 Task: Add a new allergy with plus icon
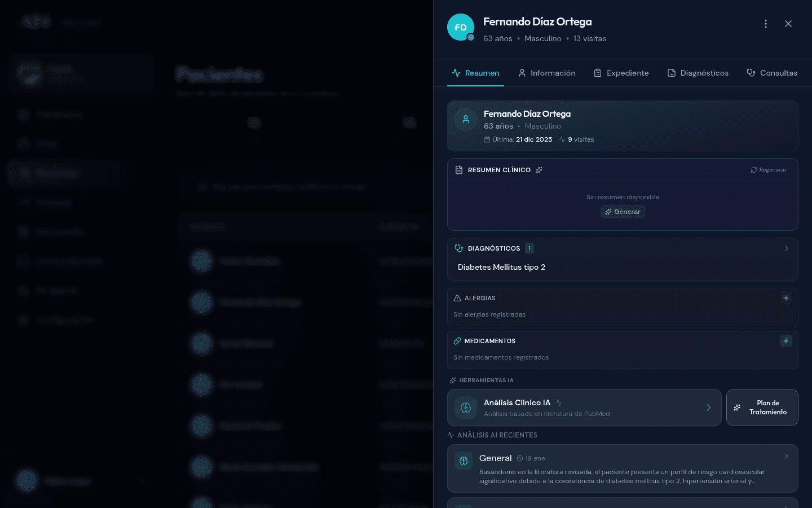point(786,298)
